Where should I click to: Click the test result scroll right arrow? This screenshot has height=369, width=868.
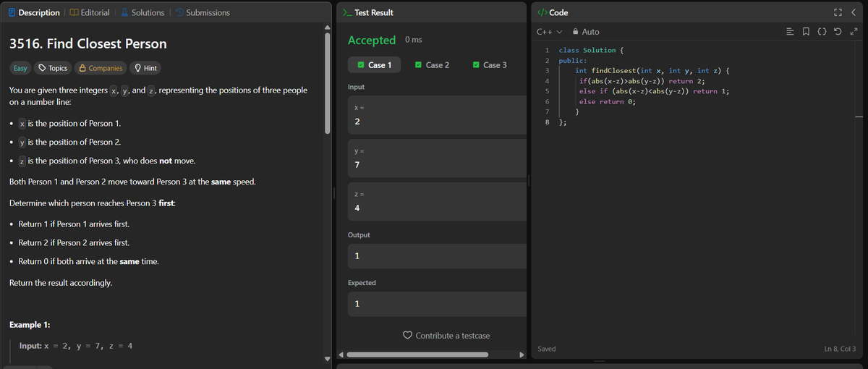point(521,355)
